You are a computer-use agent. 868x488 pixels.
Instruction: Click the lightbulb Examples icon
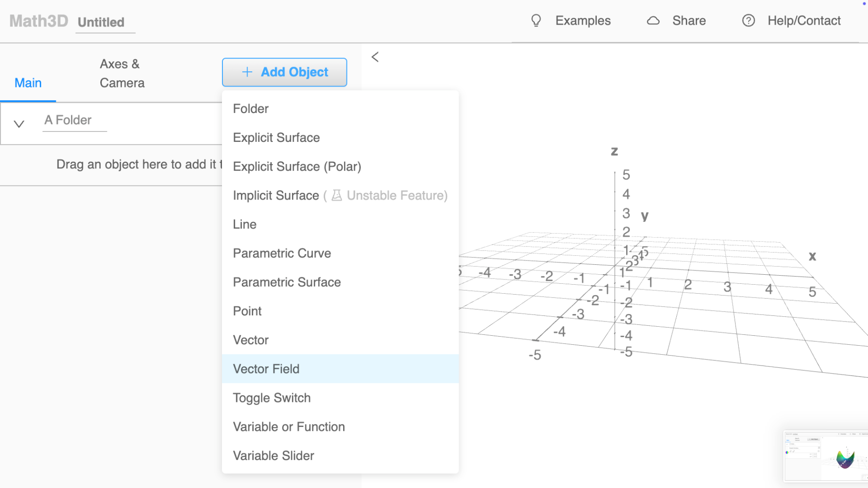536,21
